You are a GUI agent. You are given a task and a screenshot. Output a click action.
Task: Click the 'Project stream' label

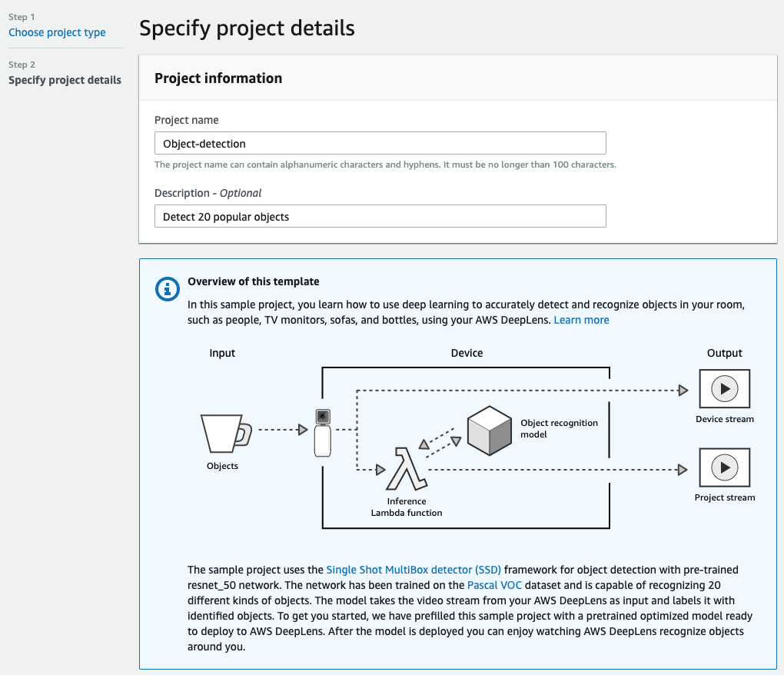click(x=725, y=497)
